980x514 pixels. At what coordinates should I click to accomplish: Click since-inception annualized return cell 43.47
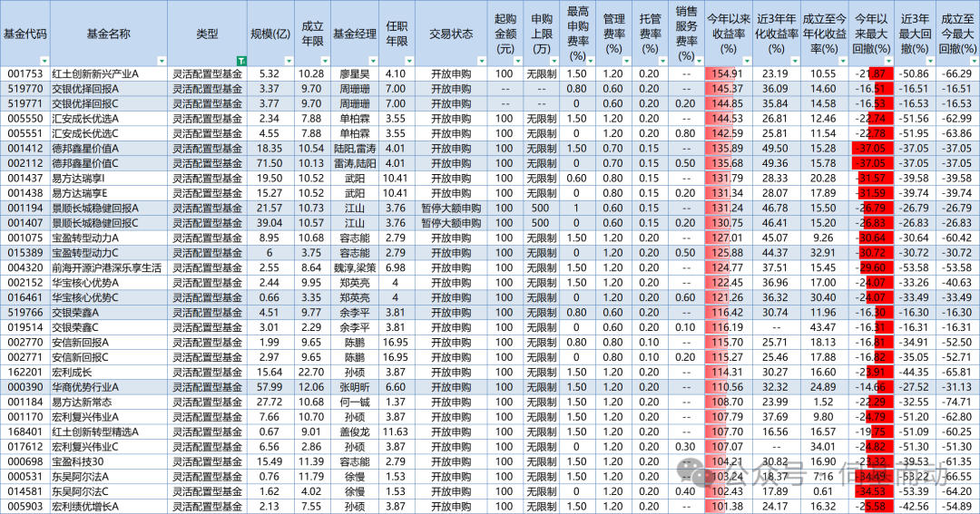coord(823,327)
